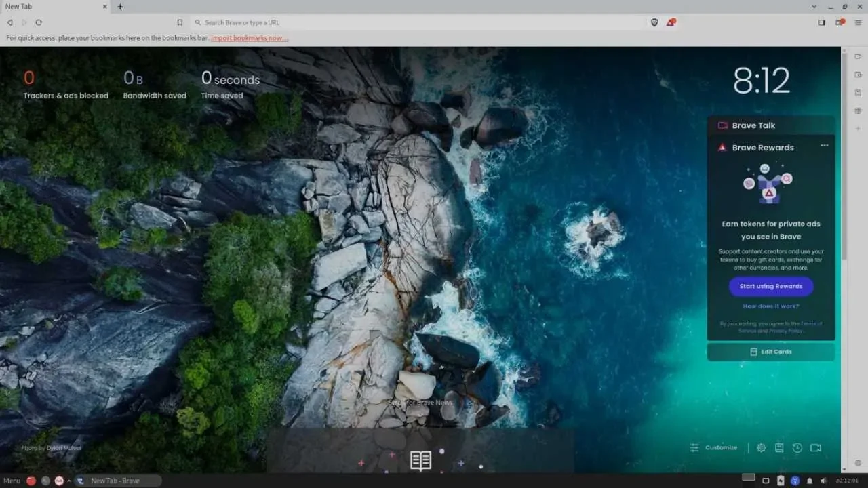Open Brave Rewards card three-dot menu
The height and width of the screenshot is (488, 868).
pyautogui.click(x=824, y=146)
